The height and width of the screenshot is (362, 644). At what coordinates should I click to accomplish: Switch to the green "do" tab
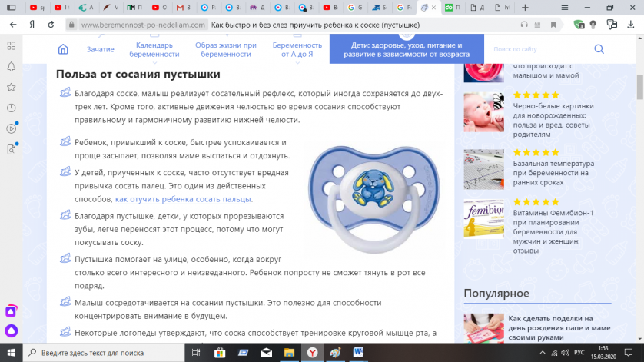(x=452, y=8)
